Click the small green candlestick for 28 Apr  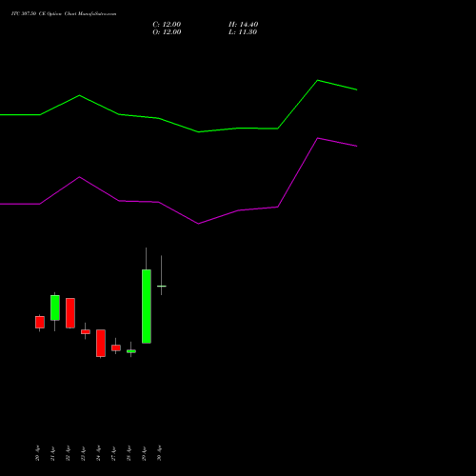131,351
